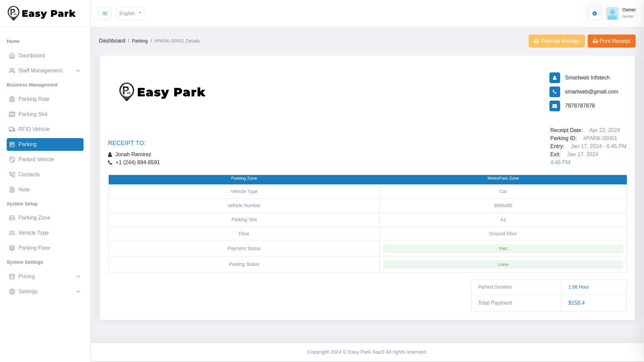Go to Dashboard via the breadcrumb
The height and width of the screenshot is (362, 644).
click(112, 41)
